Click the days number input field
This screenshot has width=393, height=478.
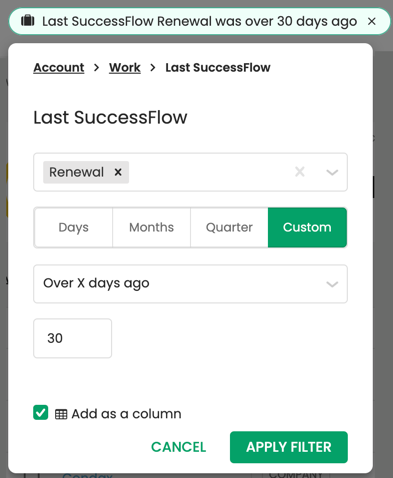[x=73, y=338]
